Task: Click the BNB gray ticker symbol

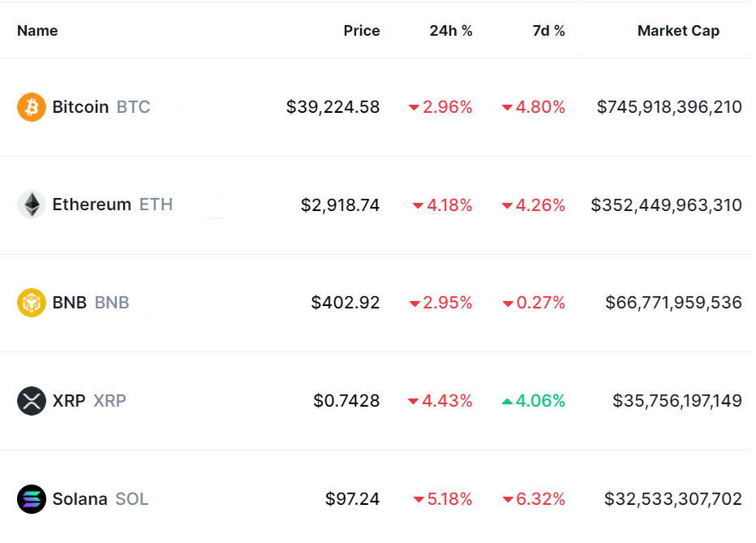Action: (x=112, y=303)
